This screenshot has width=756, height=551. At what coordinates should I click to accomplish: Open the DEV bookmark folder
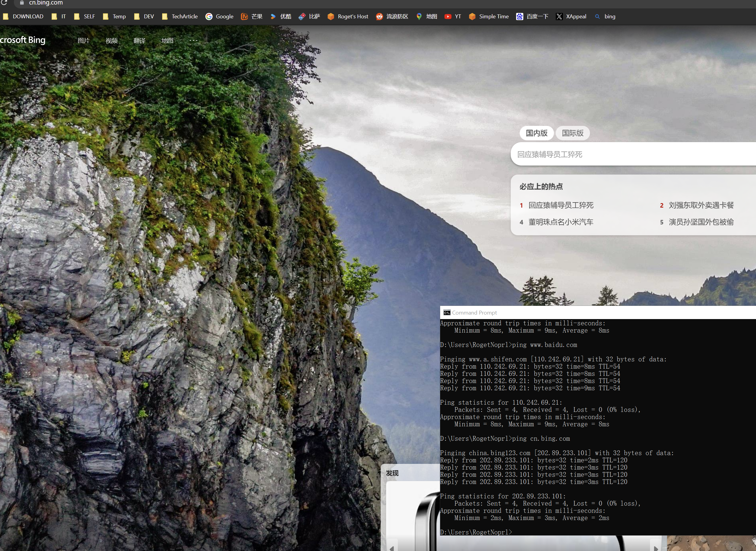point(144,16)
